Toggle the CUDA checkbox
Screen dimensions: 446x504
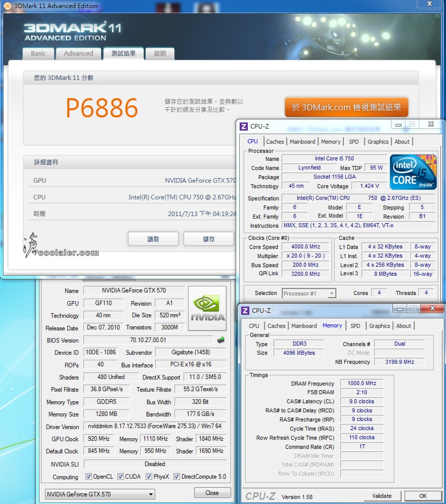[121, 477]
